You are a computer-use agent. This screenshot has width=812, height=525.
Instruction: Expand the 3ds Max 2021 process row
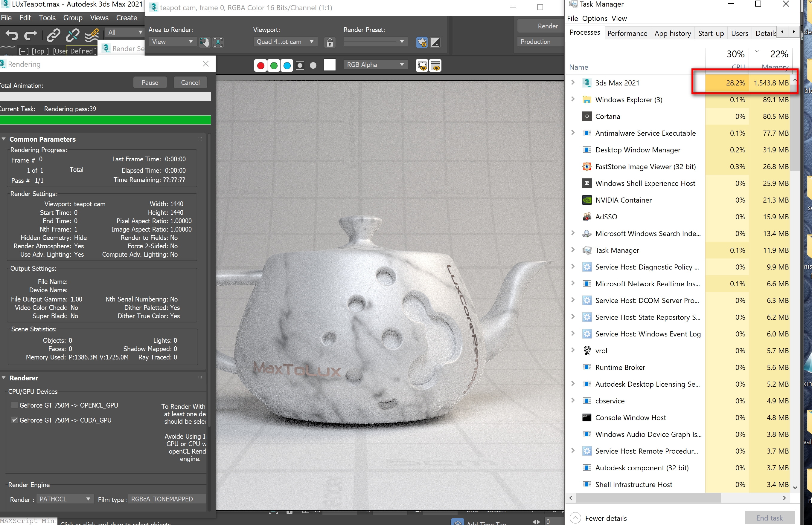(x=573, y=82)
